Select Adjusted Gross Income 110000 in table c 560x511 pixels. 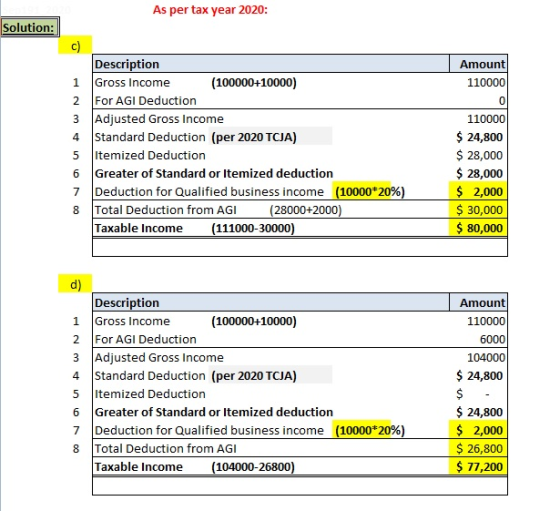pyautogui.click(x=486, y=119)
